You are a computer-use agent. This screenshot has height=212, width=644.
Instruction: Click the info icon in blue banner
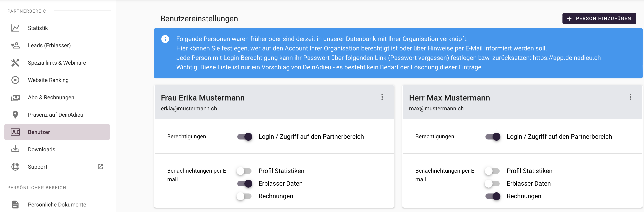(x=165, y=39)
